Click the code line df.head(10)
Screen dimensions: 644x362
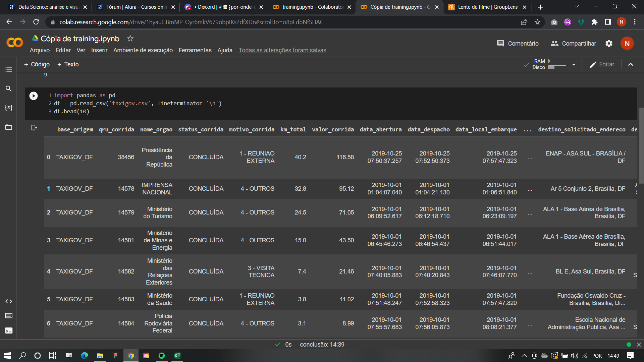(71, 111)
